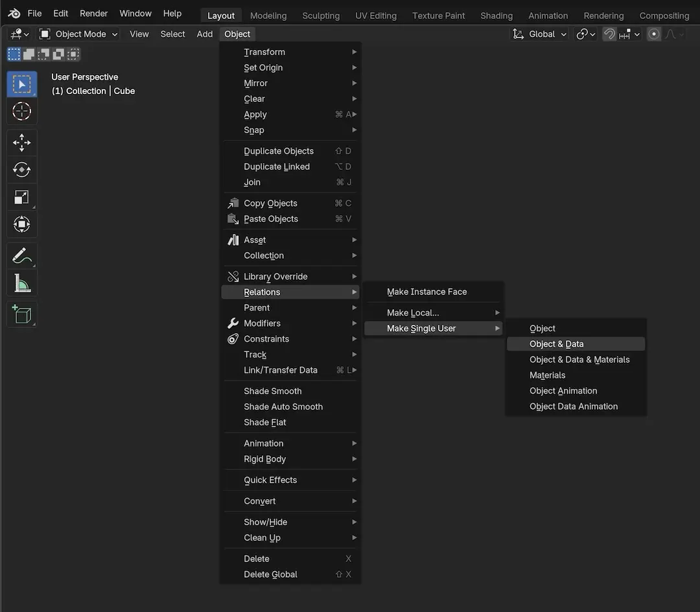Activate the 3D Cursor tool
The height and width of the screenshot is (612, 700).
pos(22,112)
